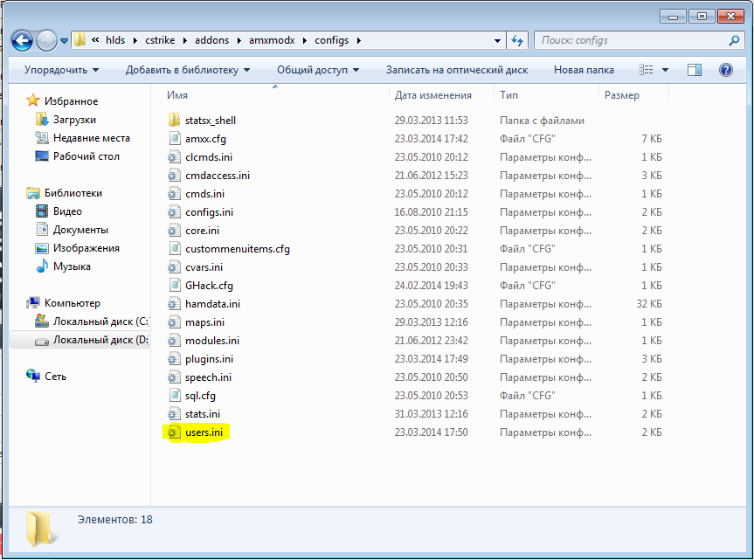Select the custommenuitems.cfg file icon
754x560 pixels.
click(174, 248)
